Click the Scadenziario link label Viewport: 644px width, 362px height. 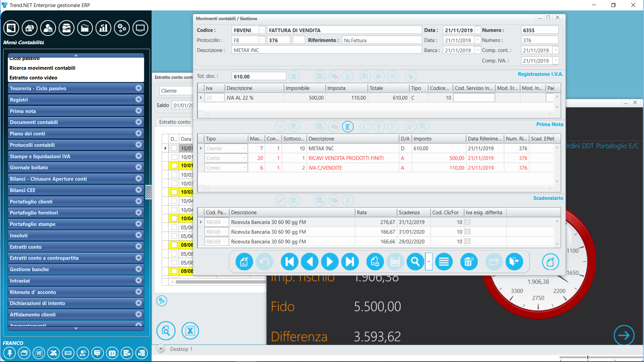click(548, 198)
